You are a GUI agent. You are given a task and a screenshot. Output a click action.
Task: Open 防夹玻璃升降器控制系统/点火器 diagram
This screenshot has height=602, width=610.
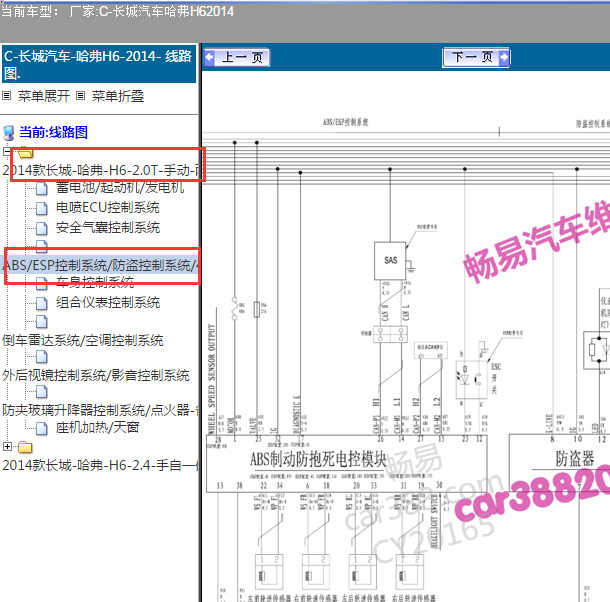(101, 410)
